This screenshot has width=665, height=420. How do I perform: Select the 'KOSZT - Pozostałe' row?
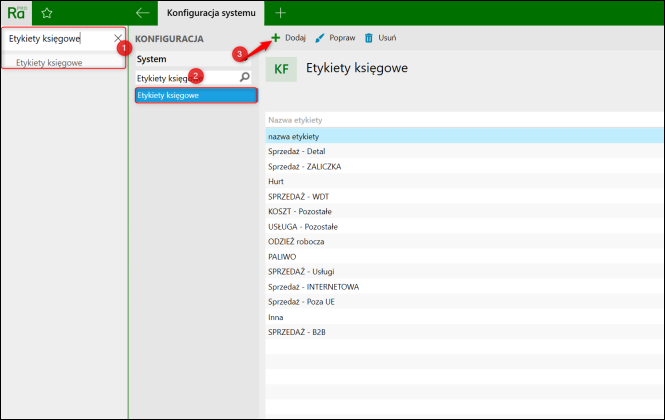(465, 211)
